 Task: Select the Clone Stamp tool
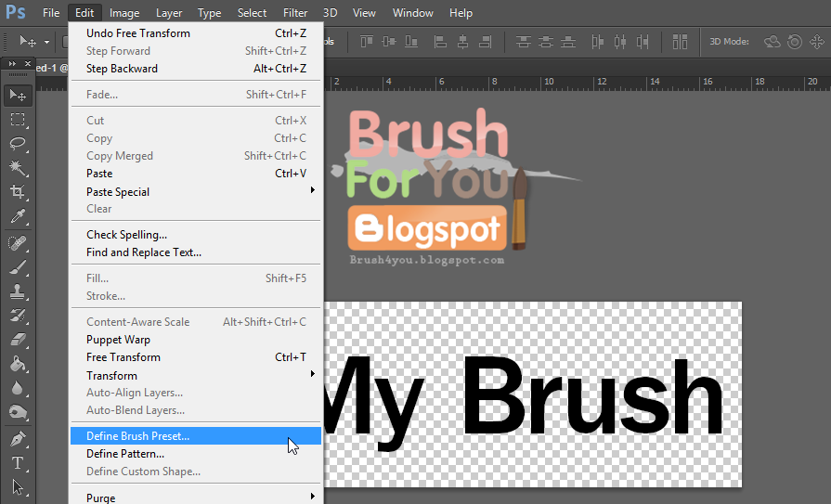(18, 291)
